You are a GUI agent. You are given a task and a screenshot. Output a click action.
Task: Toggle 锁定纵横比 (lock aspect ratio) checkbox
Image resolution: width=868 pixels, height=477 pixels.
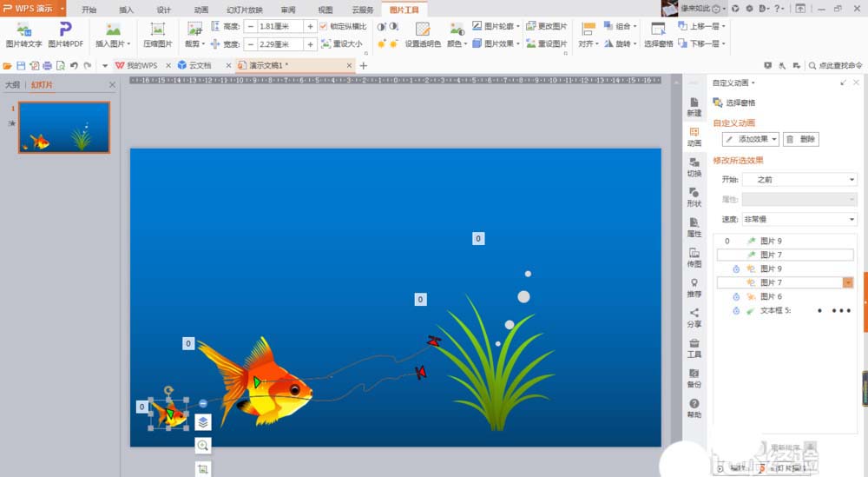pyautogui.click(x=325, y=27)
